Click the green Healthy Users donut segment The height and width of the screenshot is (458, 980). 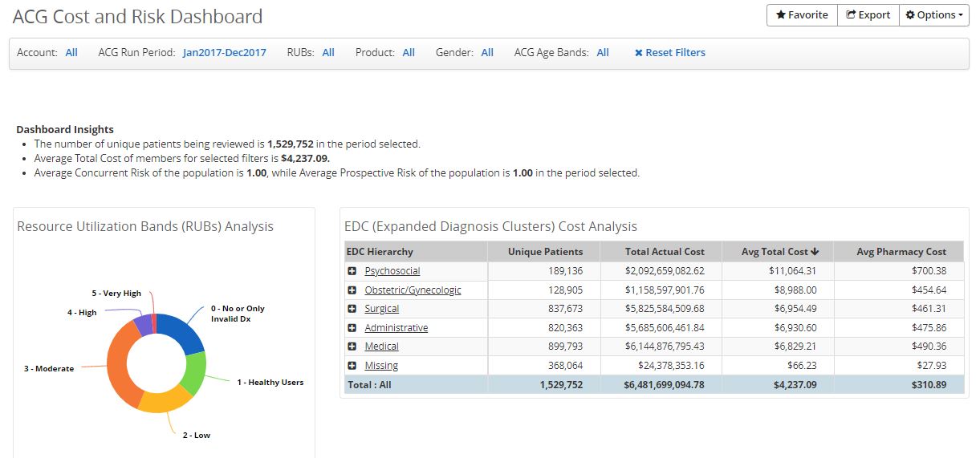pyautogui.click(x=193, y=374)
